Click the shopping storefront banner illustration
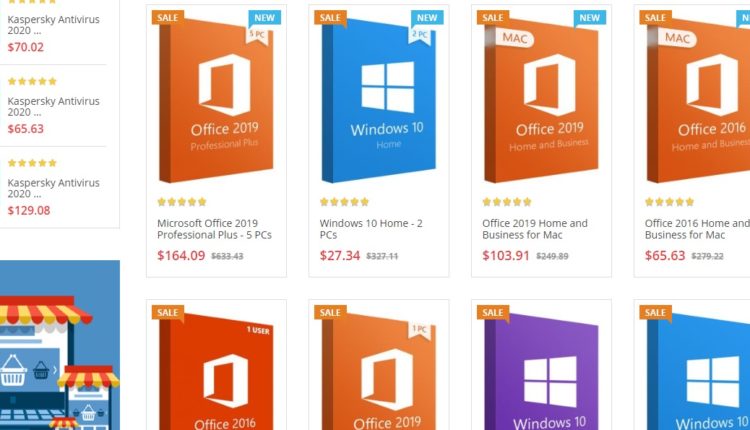Screen dimensions: 750x430 pos(60,345)
